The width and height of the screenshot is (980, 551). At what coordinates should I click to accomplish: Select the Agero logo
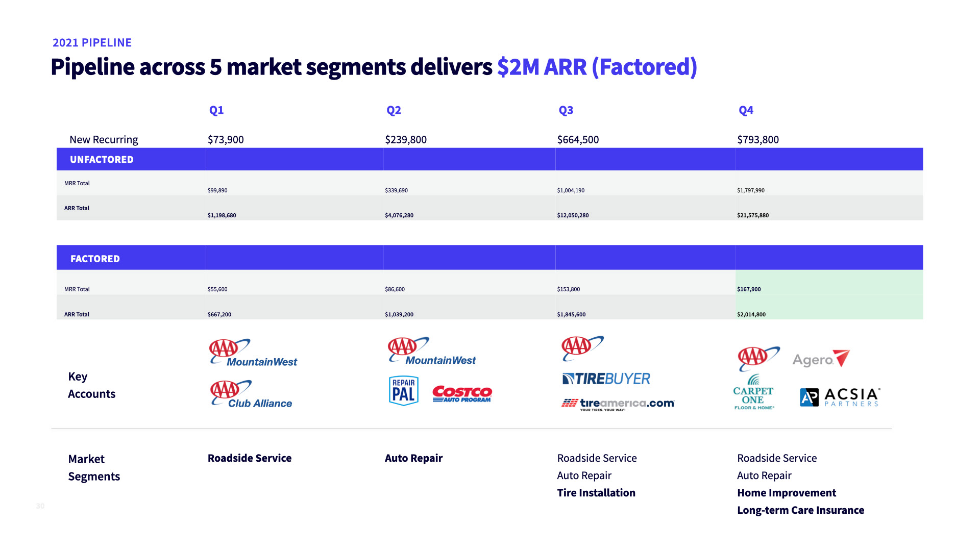[820, 359]
